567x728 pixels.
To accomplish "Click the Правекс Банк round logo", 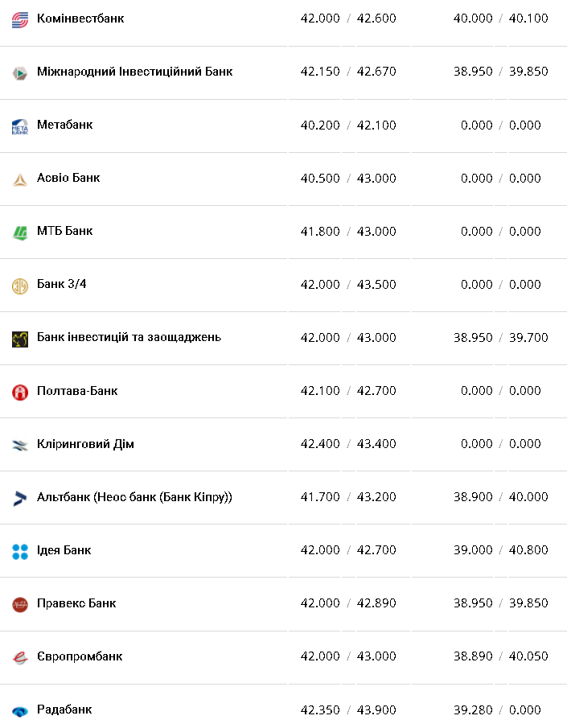I will click(20, 604).
